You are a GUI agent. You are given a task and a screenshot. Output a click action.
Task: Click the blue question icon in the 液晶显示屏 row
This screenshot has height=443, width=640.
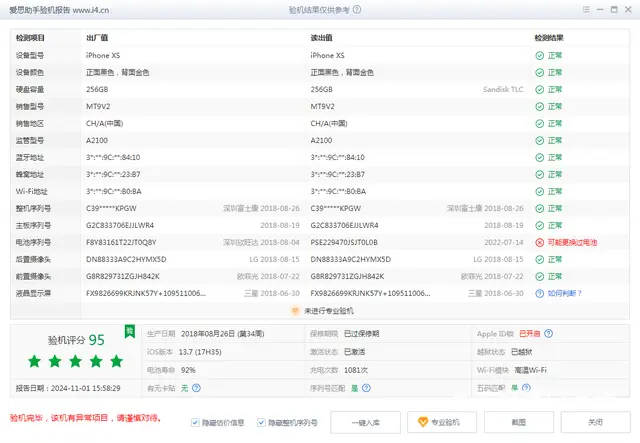[540, 294]
